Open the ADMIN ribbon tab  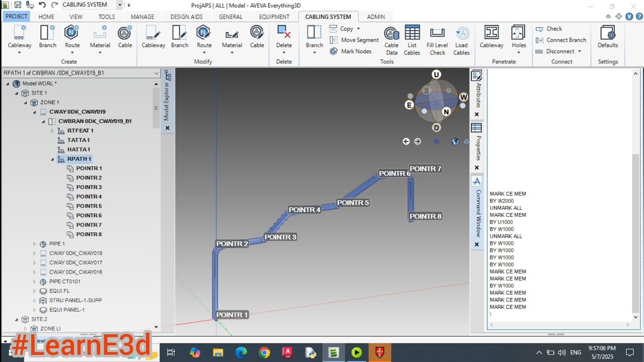(x=376, y=17)
